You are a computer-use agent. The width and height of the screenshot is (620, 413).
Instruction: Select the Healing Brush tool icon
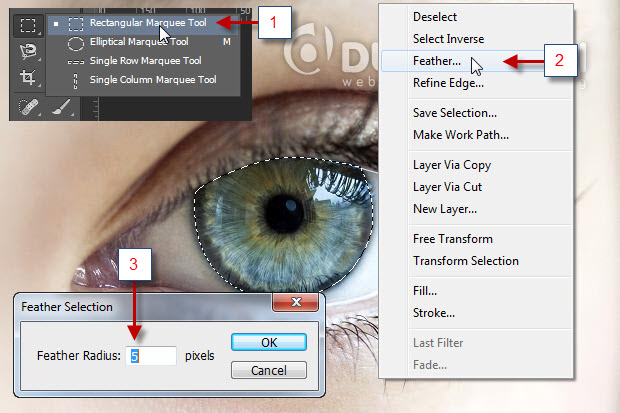[28, 107]
